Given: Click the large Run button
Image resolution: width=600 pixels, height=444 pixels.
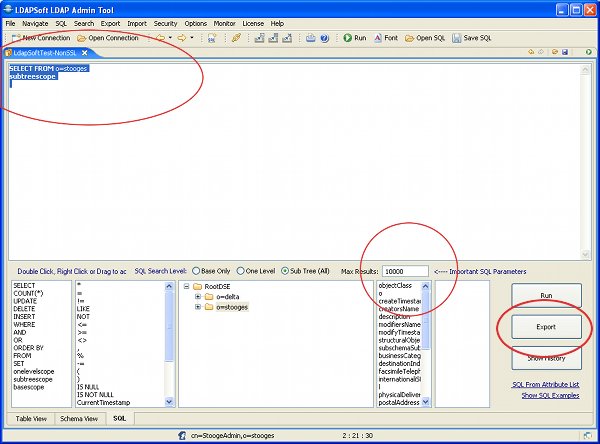Looking at the screenshot, I should pos(546,295).
